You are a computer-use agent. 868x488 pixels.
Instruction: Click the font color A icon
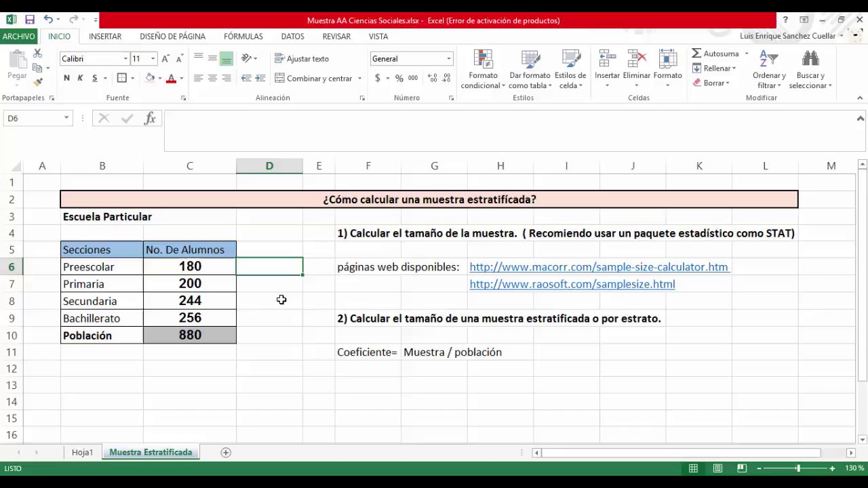tap(171, 79)
